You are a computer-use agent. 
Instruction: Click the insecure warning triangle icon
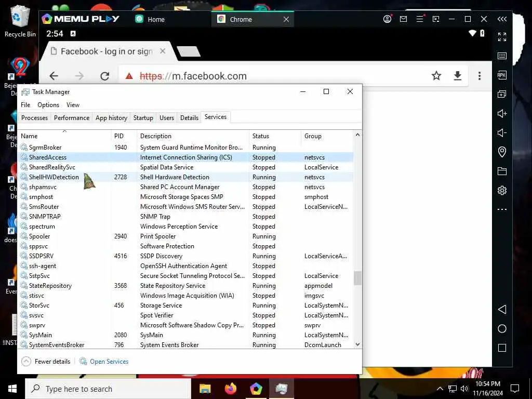129,76
